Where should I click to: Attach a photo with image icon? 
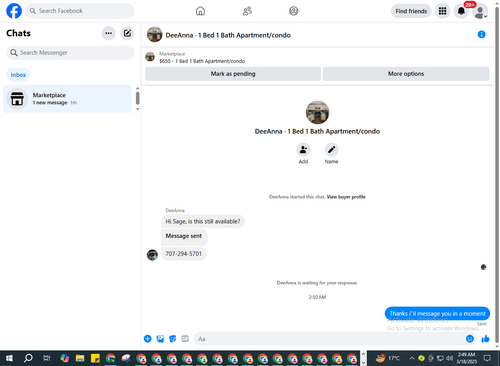pyautogui.click(x=160, y=339)
